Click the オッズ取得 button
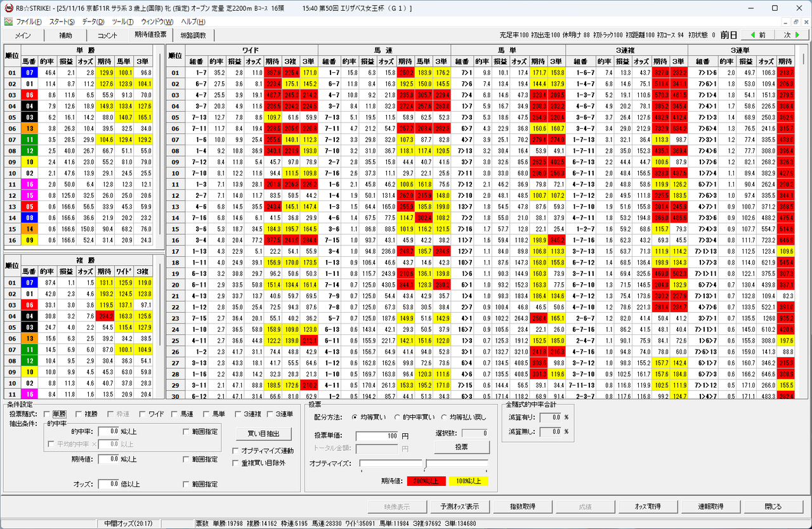 (x=647, y=507)
